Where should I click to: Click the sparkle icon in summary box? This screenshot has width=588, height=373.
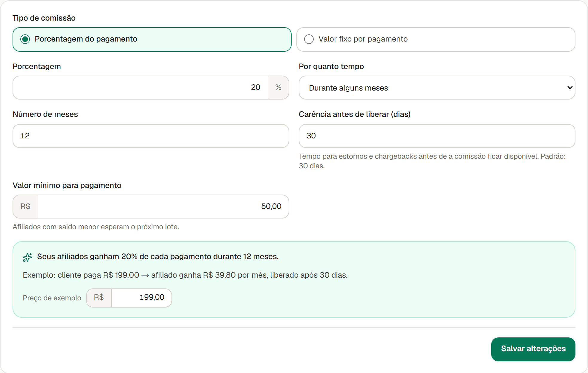[27, 257]
